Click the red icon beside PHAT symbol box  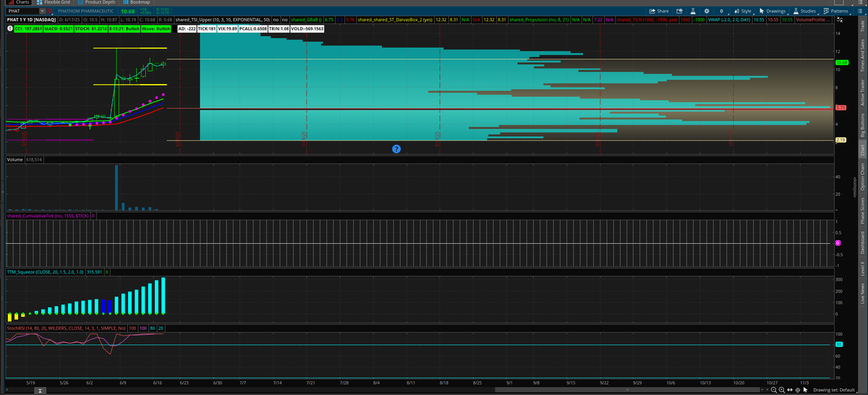click(50, 11)
